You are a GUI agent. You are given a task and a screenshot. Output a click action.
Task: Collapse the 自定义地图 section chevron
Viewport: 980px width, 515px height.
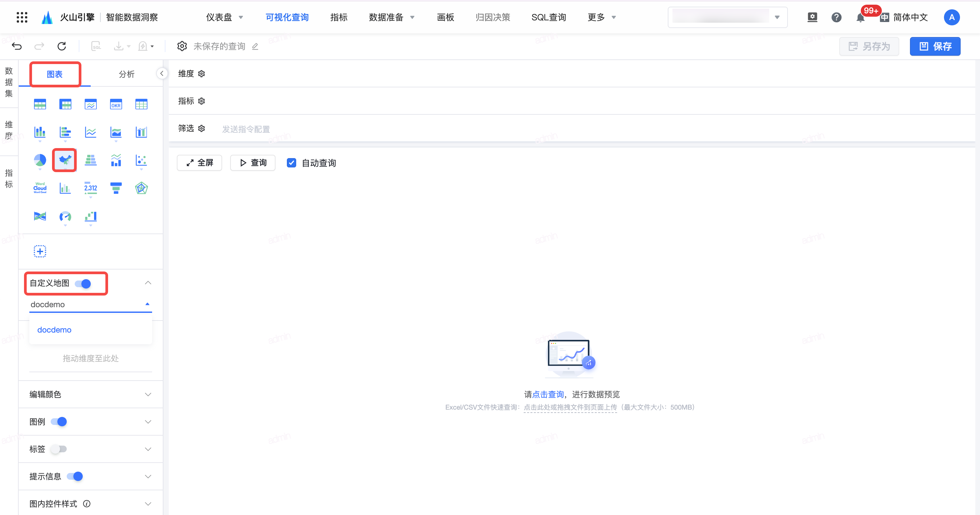point(148,283)
